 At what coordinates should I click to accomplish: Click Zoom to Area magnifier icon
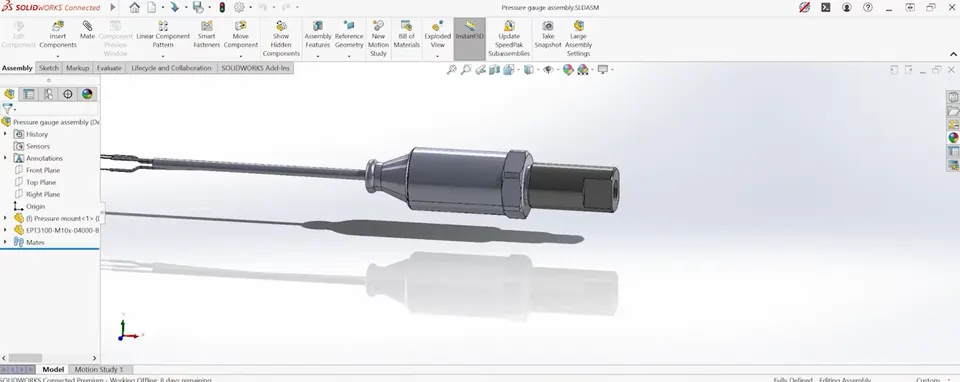click(x=466, y=70)
